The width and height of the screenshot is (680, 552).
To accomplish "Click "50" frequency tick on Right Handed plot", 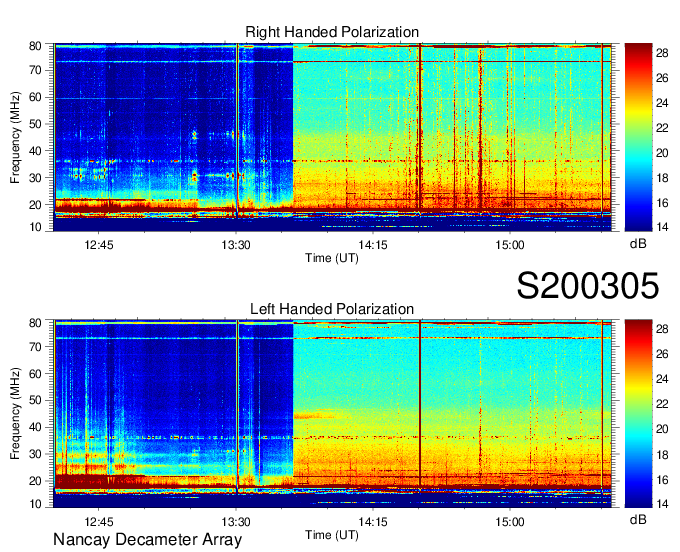I will click(x=36, y=124).
